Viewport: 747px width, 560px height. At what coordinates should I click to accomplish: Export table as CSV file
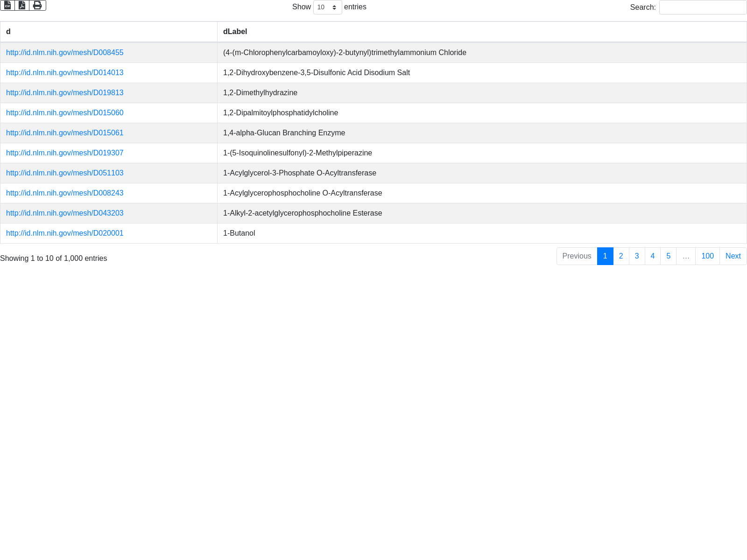pos(7,5)
